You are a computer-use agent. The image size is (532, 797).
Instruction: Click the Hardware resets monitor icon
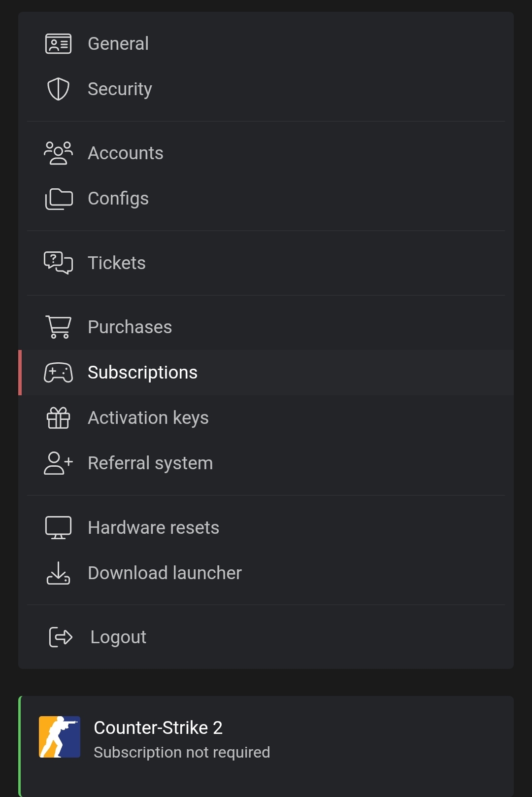pyautogui.click(x=58, y=527)
